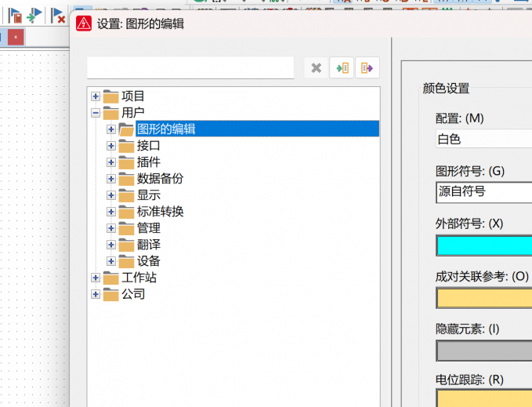Screen dimensions: 532x407
Task: Click the 颜色设置 group label
Action: click(446, 89)
